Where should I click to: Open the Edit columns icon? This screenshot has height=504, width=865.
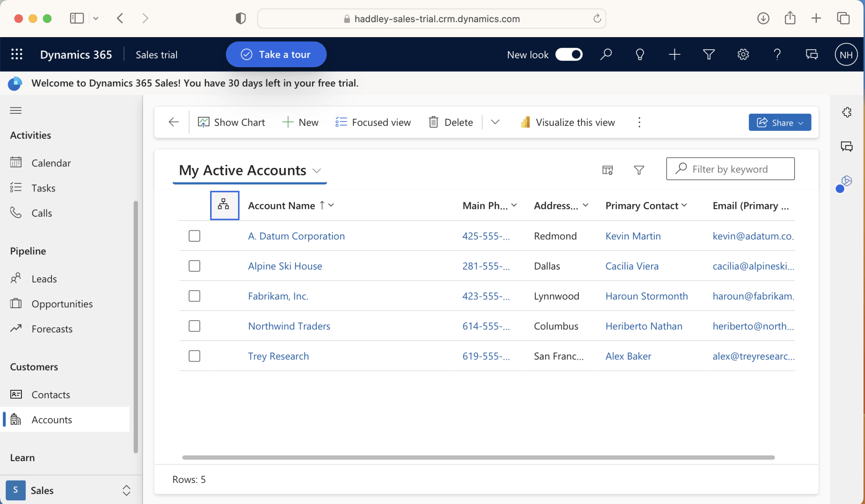click(607, 170)
